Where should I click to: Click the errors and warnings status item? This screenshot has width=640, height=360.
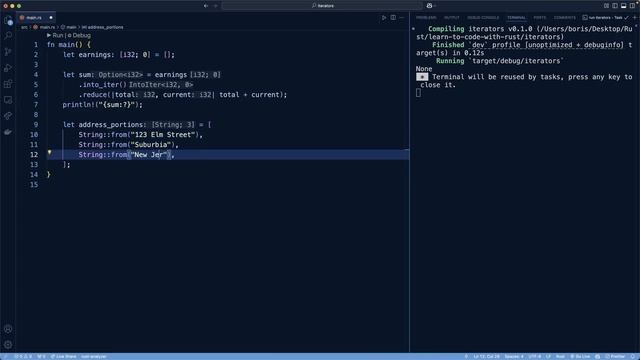click(x=23, y=356)
